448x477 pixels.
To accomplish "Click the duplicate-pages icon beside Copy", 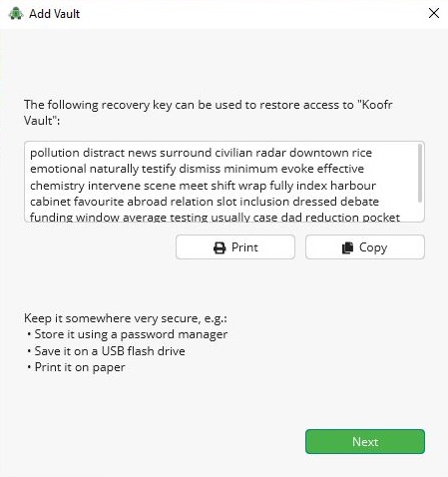I will (347, 247).
